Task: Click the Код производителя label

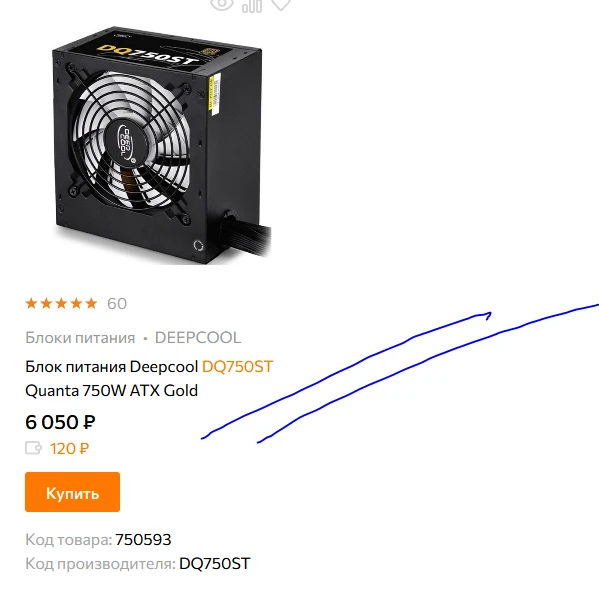Action: click(100, 564)
